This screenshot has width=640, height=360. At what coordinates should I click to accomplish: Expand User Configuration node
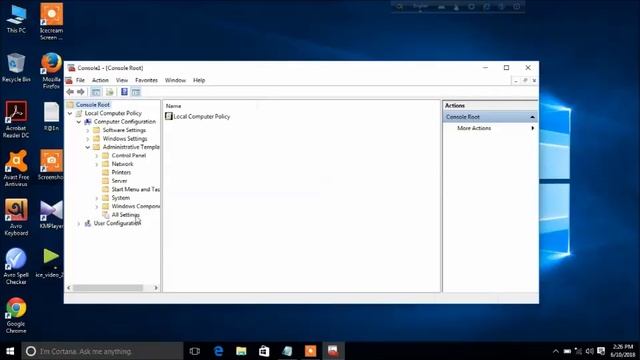click(79, 224)
